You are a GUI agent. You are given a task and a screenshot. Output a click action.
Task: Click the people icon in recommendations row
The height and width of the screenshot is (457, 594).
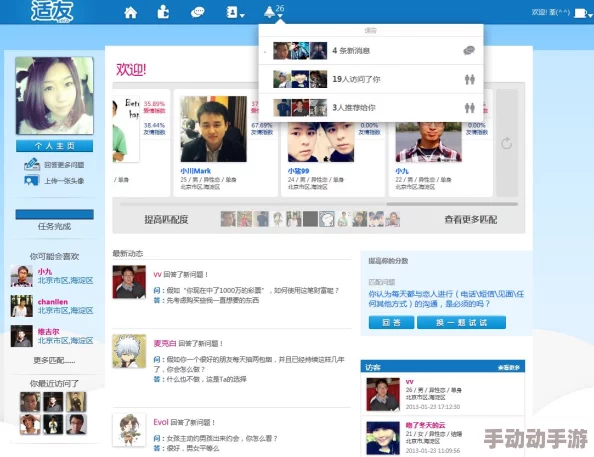470,108
